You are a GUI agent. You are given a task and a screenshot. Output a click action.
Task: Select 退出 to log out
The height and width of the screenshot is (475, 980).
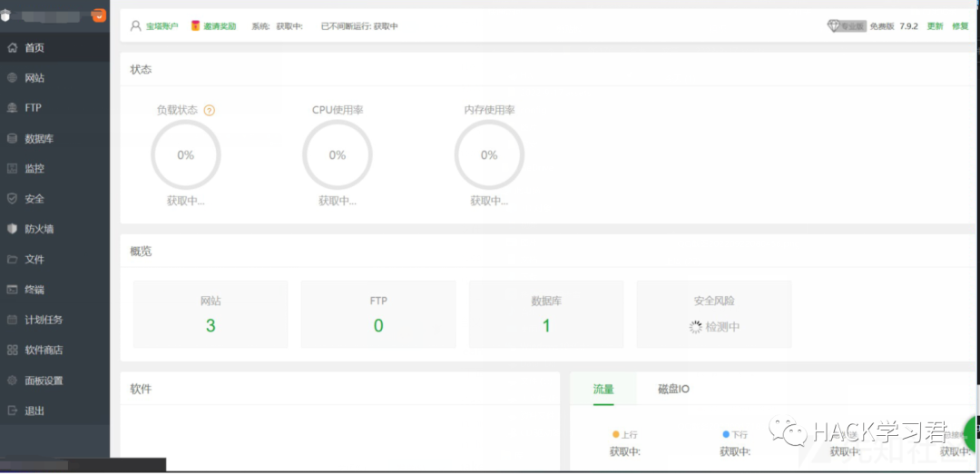click(55, 411)
